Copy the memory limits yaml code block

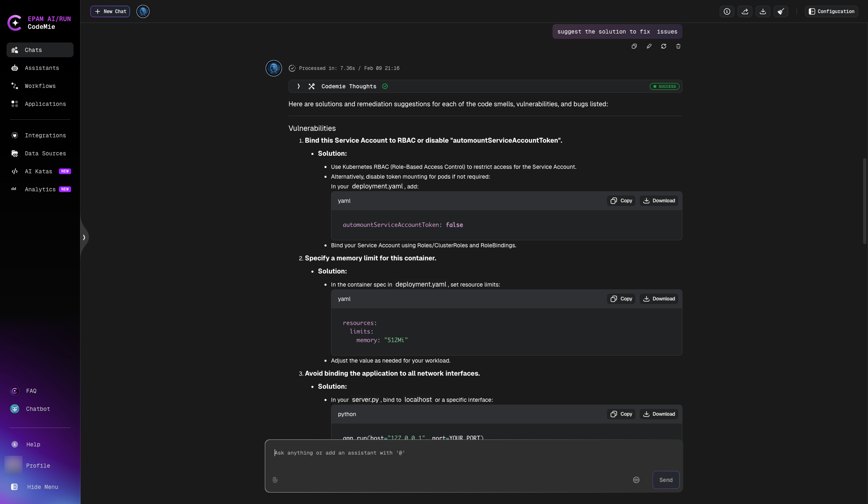point(621,299)
